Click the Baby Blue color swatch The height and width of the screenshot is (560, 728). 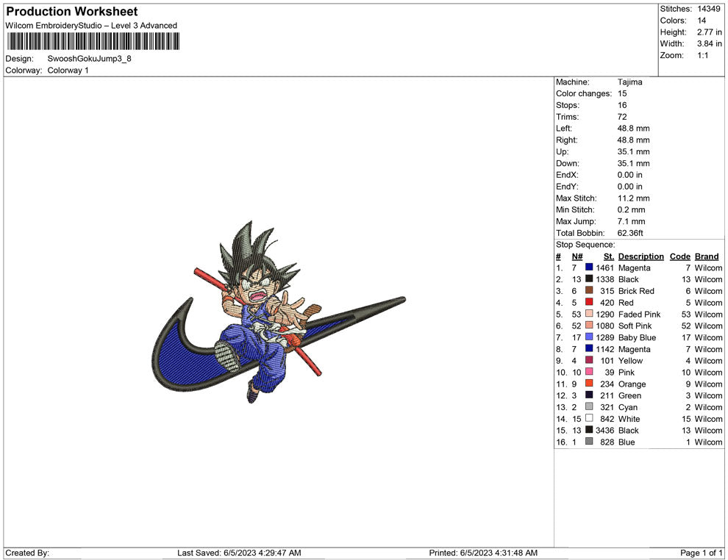click(x=589, y=337)
